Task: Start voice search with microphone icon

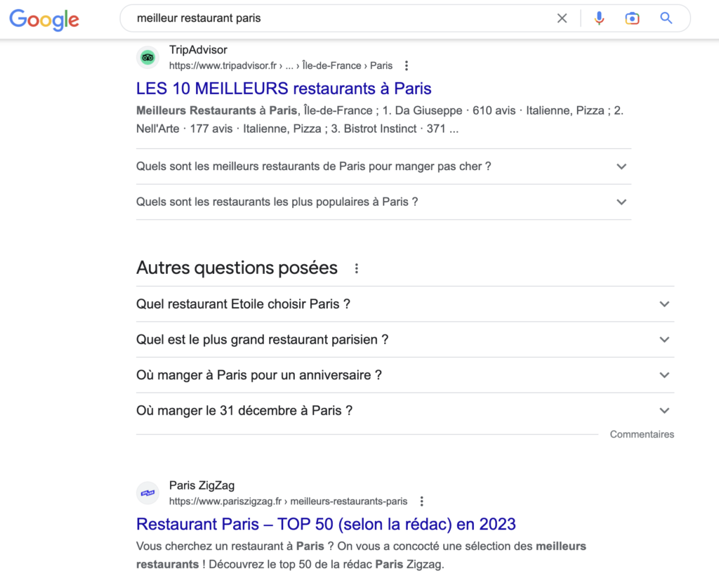Action: pyautogui.click(x=599, y=19)
